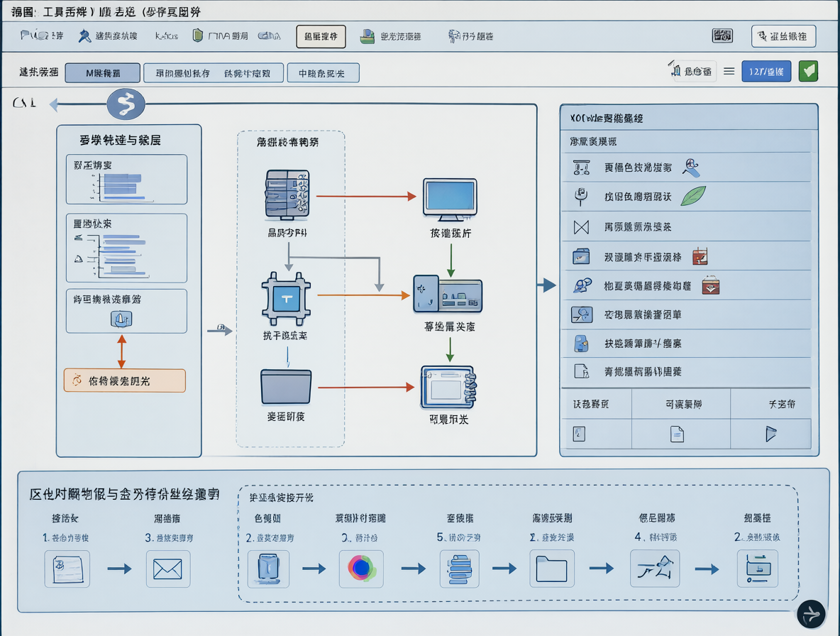
Task: Click the database cylinder step icon
Action: pyautogui.click(x=268, y=569)
